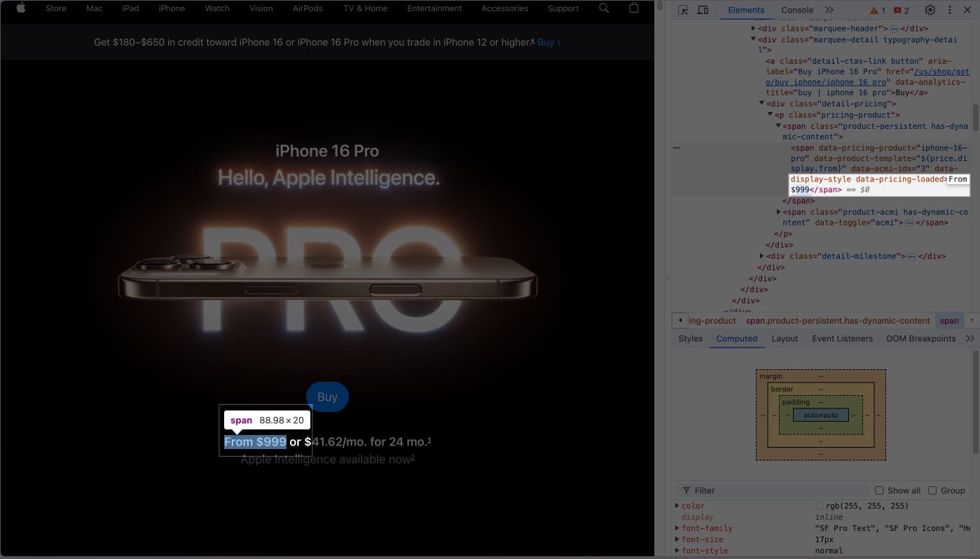Screen dimensions: 980x559
Task: Collapse the product-persistent span node
Action: (778, 126)
